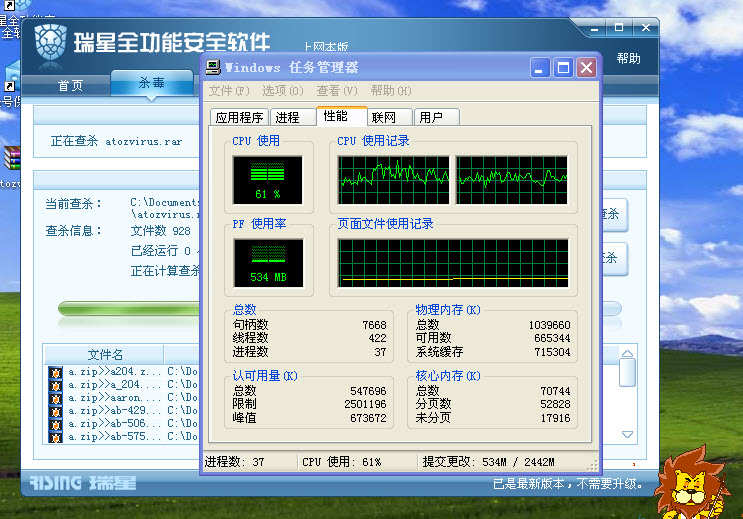Click the RISING 瑞星 brand logo
743x519 pixels.
click(x=83, y=483)
